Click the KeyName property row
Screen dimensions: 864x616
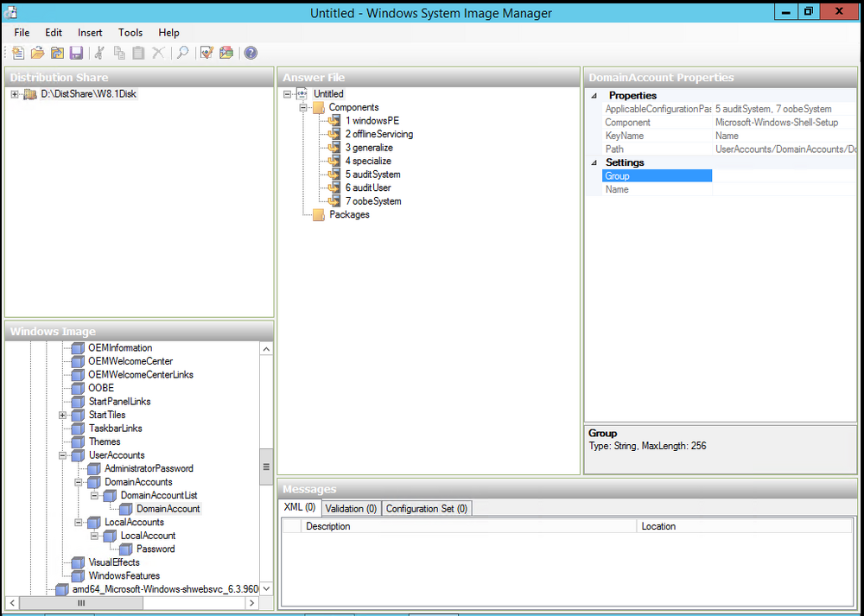coord(730,136)
